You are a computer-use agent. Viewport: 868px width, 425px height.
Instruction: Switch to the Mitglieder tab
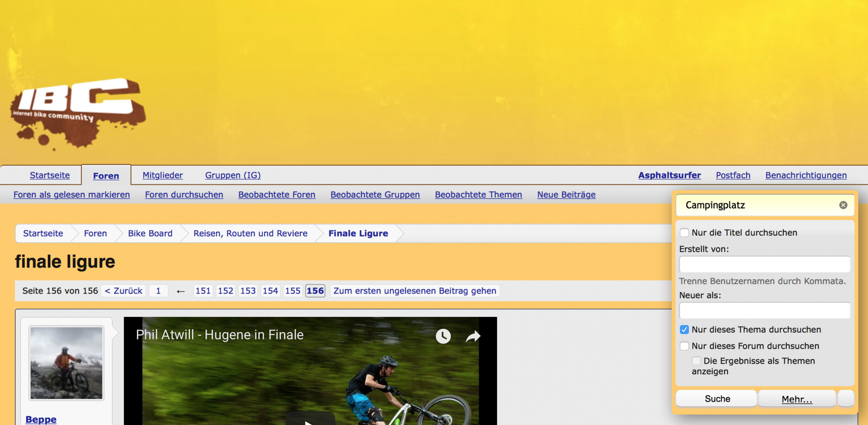[162, 175]
